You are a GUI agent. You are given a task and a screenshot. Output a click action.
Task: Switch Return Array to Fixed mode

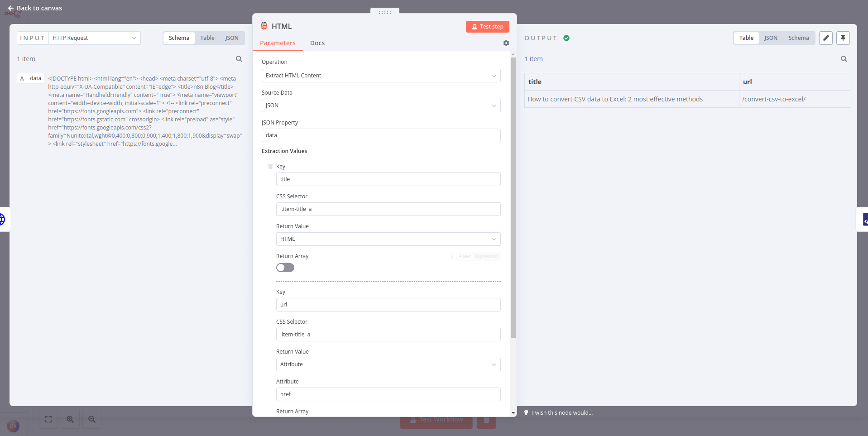(x=465, y=256)
